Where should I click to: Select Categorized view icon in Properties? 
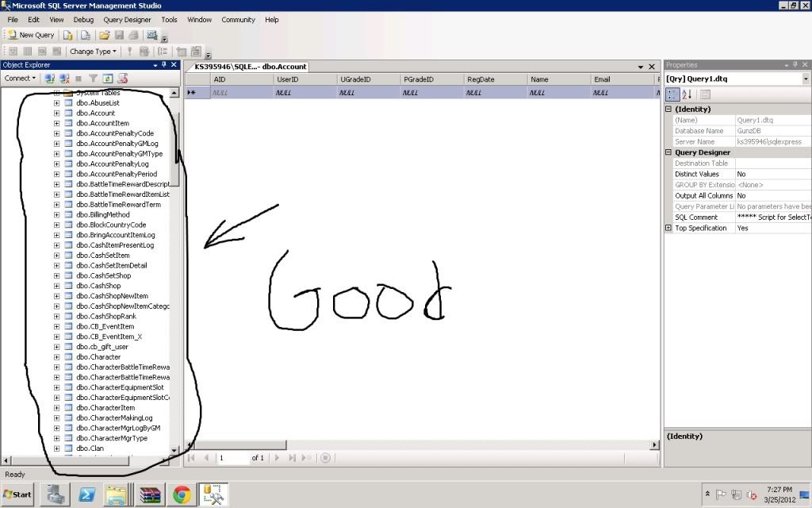[x=672, y=94]
